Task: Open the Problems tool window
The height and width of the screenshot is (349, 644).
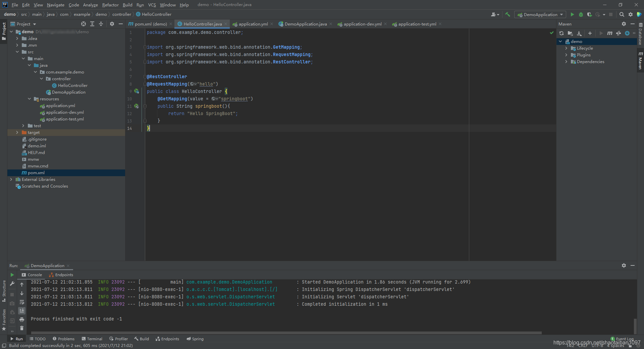Action: point(63,339)
